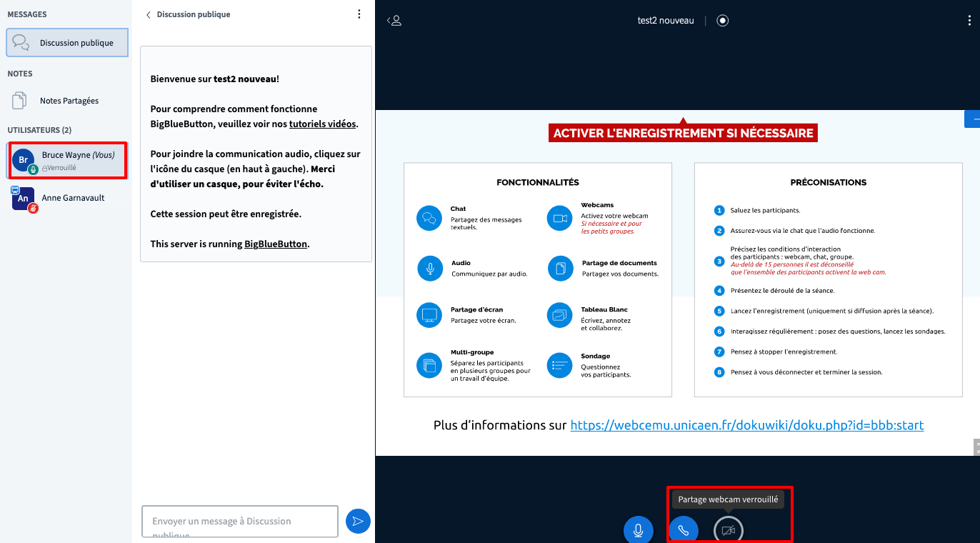Toggle the user list panel icon

click(x=394, y=21)
